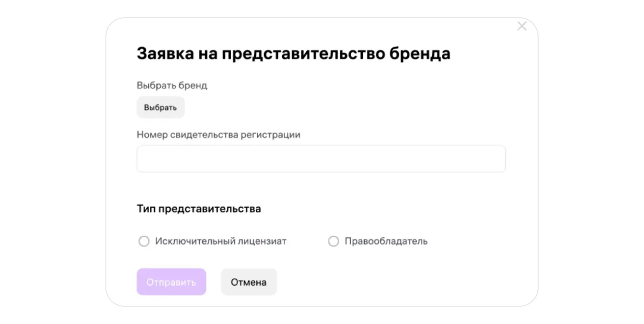Close the brand representation request dialog
Image resolution: width=644 pixels, height=324 pixels.
pos(522,26)
